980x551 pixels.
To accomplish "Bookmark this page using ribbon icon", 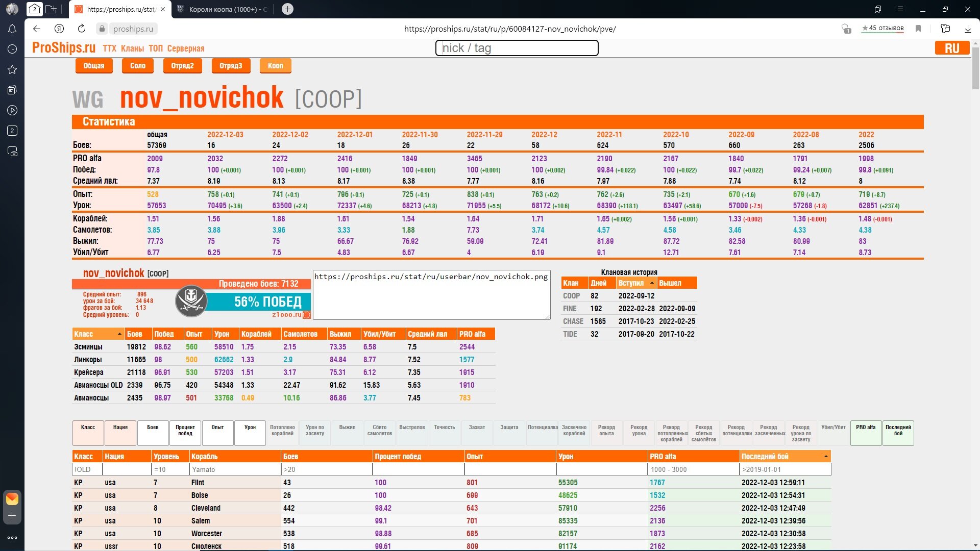I will point(918,29).
